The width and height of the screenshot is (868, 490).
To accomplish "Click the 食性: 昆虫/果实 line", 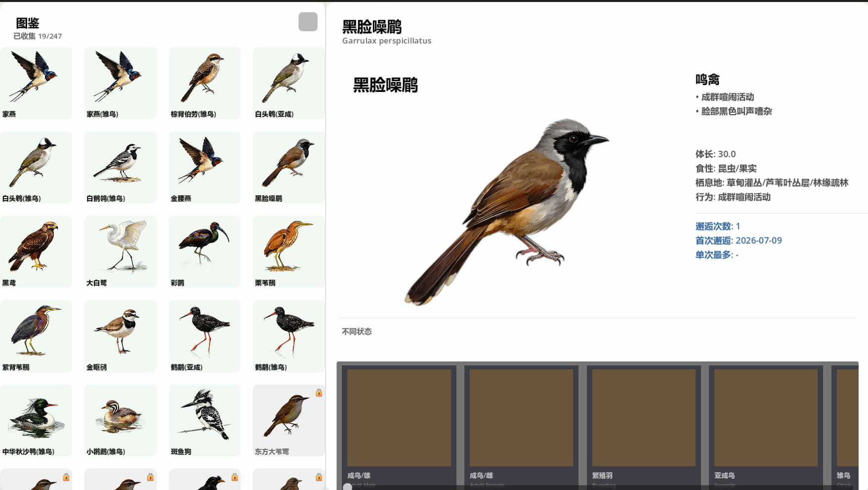I will pos(726,168).
